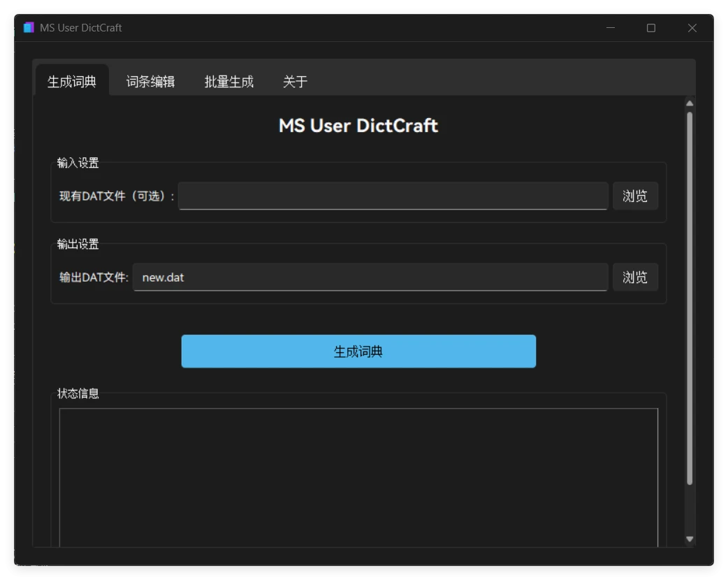Close the MS User DictCraft window

692,28
